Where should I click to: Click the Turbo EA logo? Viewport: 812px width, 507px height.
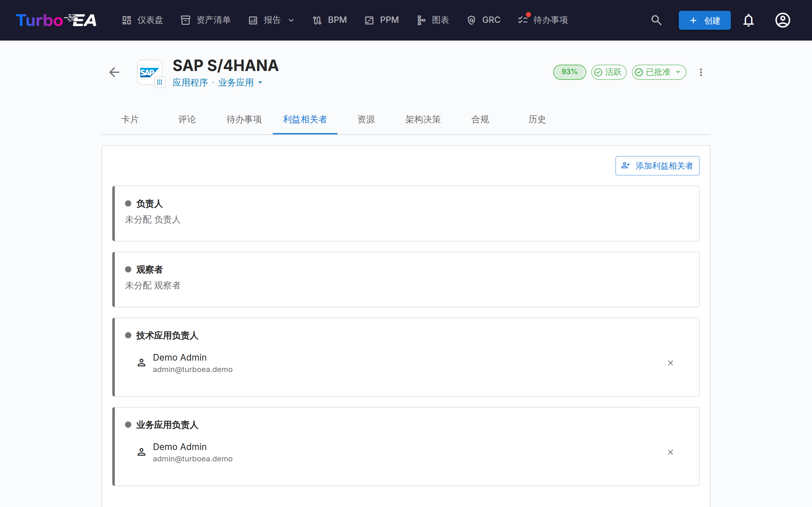(x=56, y=20)
